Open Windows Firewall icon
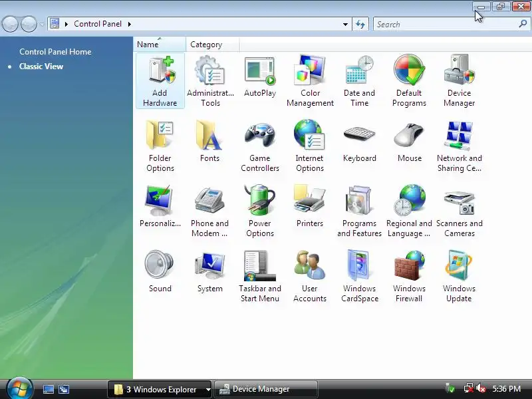Viewport: 532px width, 399px height. point(409,277)
